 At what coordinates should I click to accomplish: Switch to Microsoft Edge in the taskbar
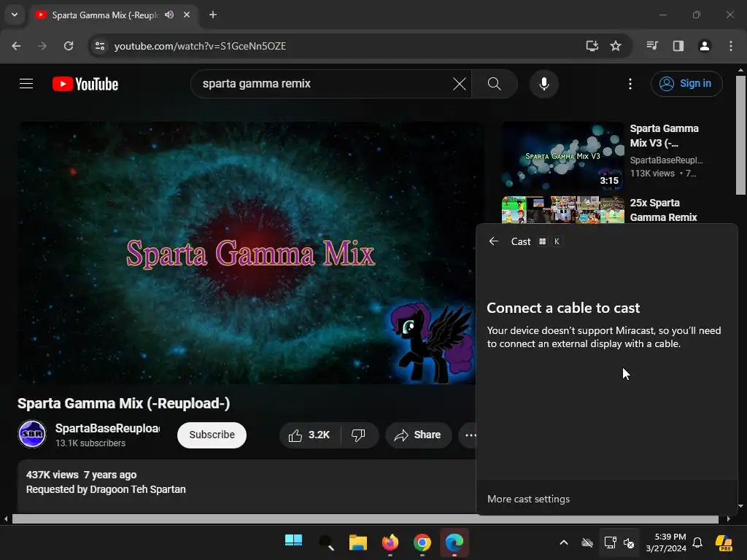[454, 542]
